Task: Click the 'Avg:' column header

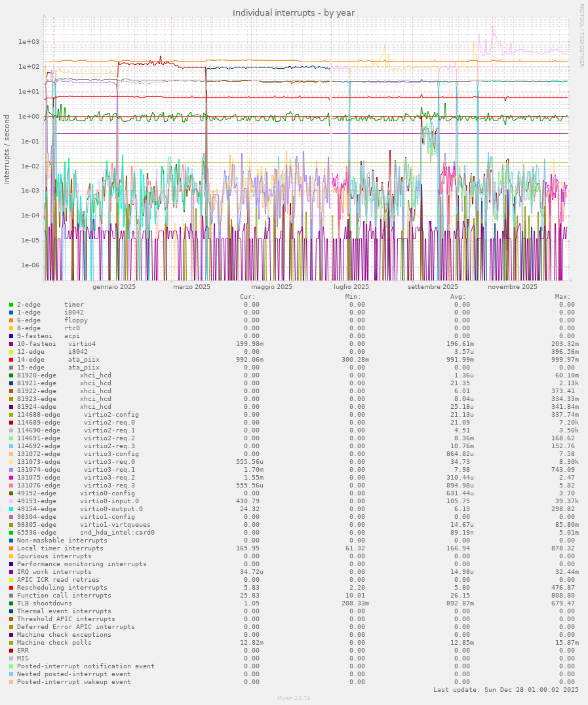Action: (x=459, y=296)
